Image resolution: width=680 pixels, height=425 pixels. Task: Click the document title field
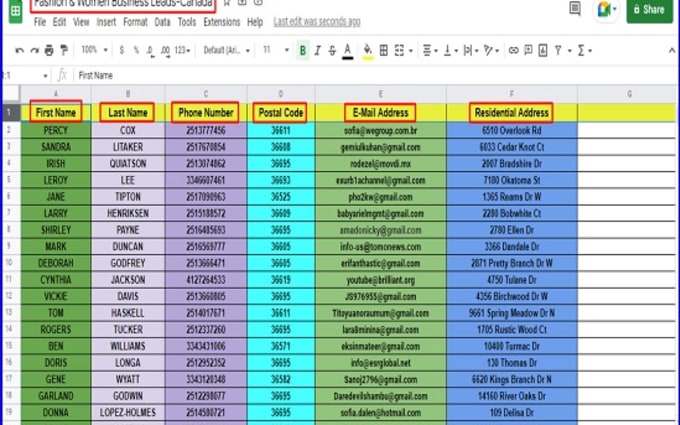123,5
